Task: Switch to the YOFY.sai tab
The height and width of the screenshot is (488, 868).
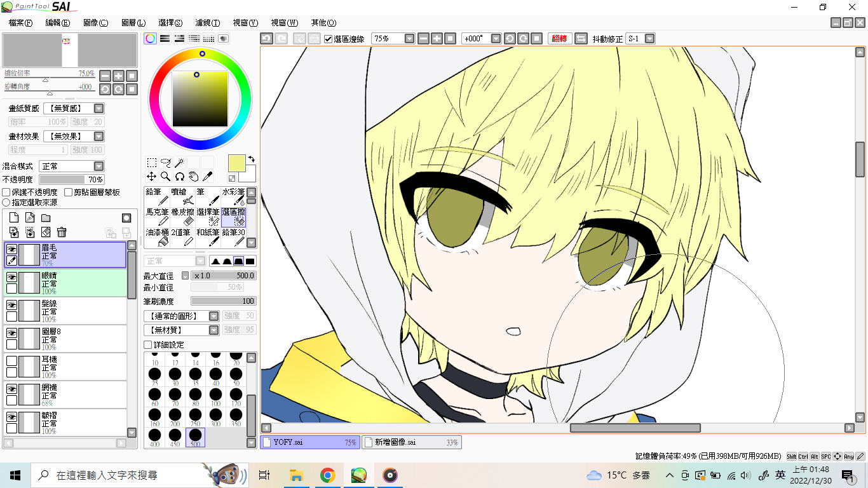Action: pyautogui.click(x=310, y=442)
